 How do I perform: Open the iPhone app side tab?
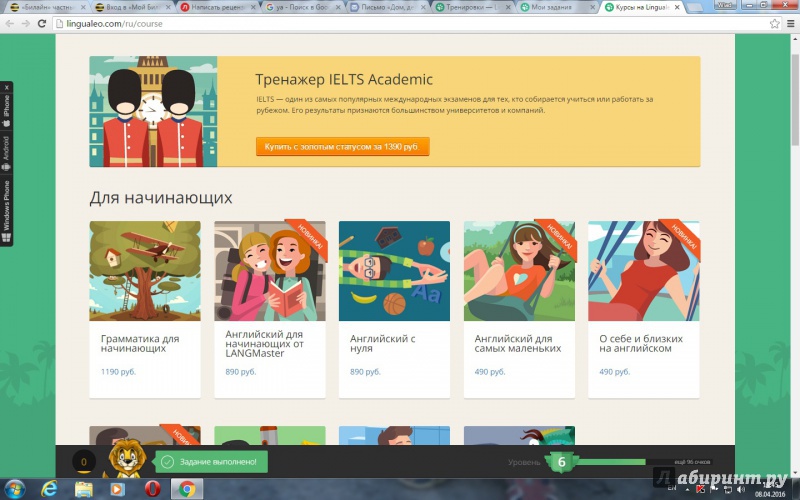click(7, 111)
